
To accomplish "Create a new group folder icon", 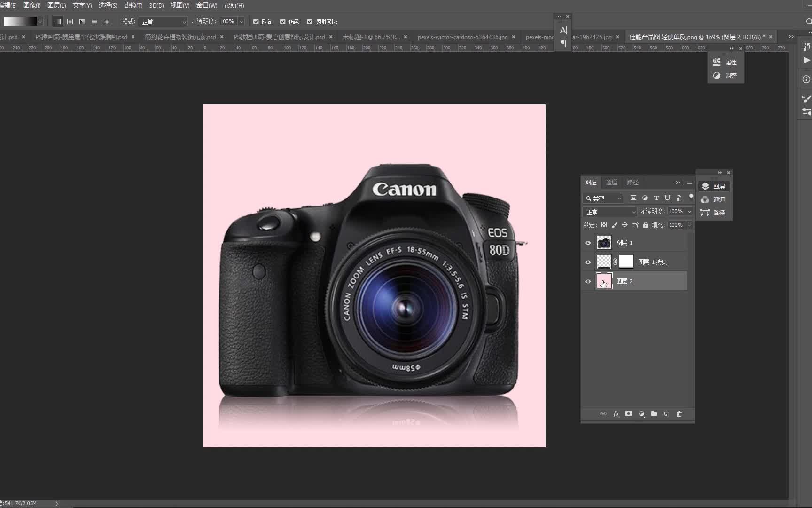I will [654, 414].
